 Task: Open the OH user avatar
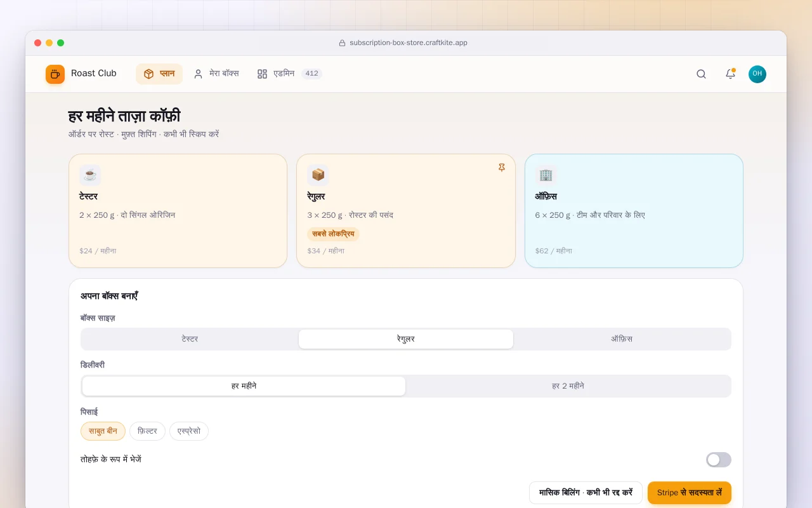coord(757,74)
